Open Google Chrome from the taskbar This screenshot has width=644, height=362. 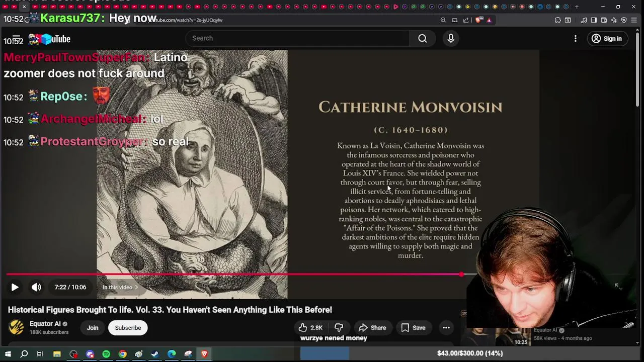(x=122, y=354)
